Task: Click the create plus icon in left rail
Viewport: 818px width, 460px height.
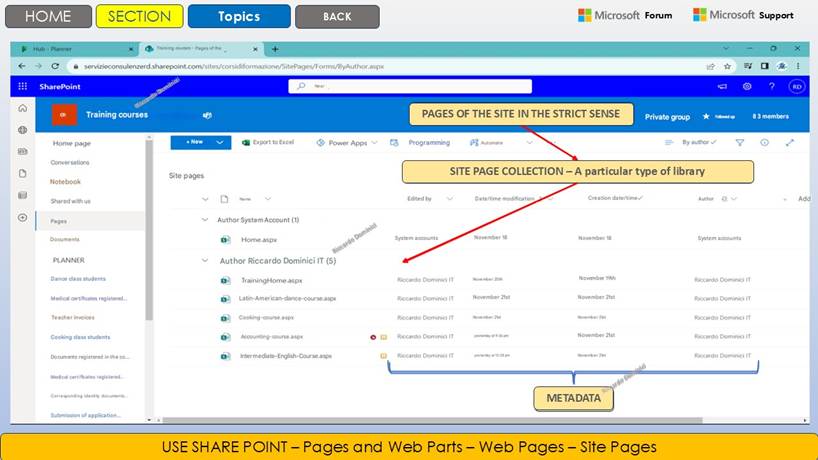Action: click(x=22, y=217)
